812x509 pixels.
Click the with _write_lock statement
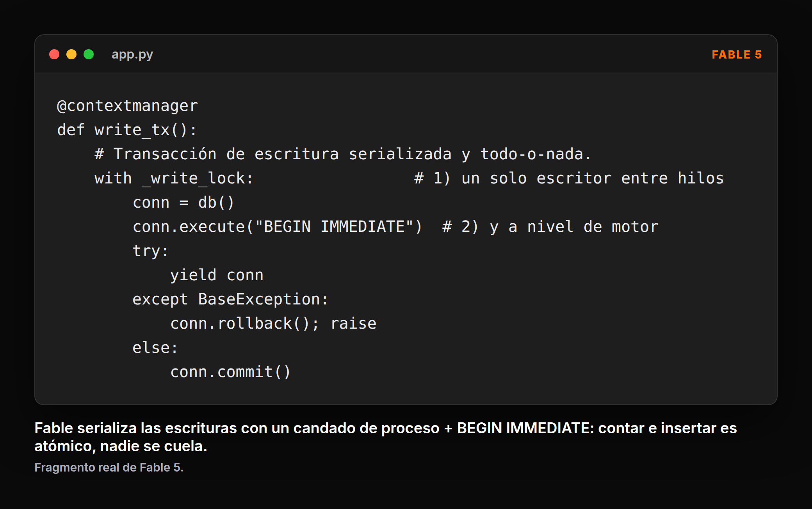[x=174, y=178]
